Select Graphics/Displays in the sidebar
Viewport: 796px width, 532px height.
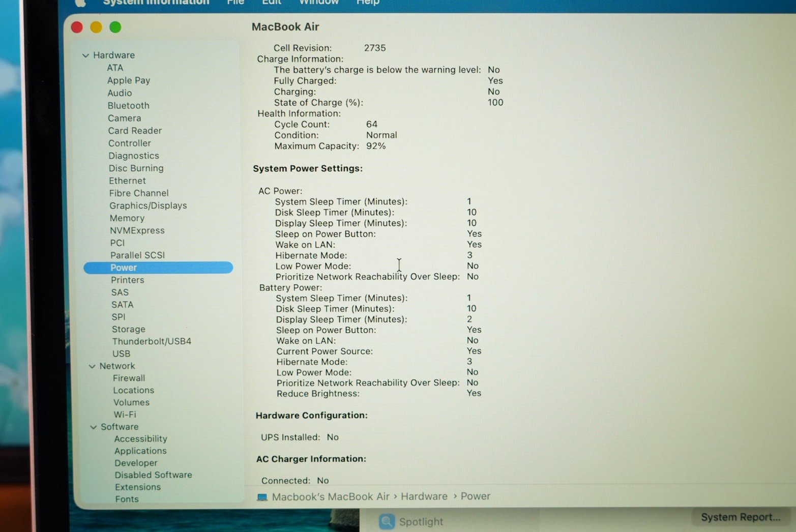click(x=148, y=206)
